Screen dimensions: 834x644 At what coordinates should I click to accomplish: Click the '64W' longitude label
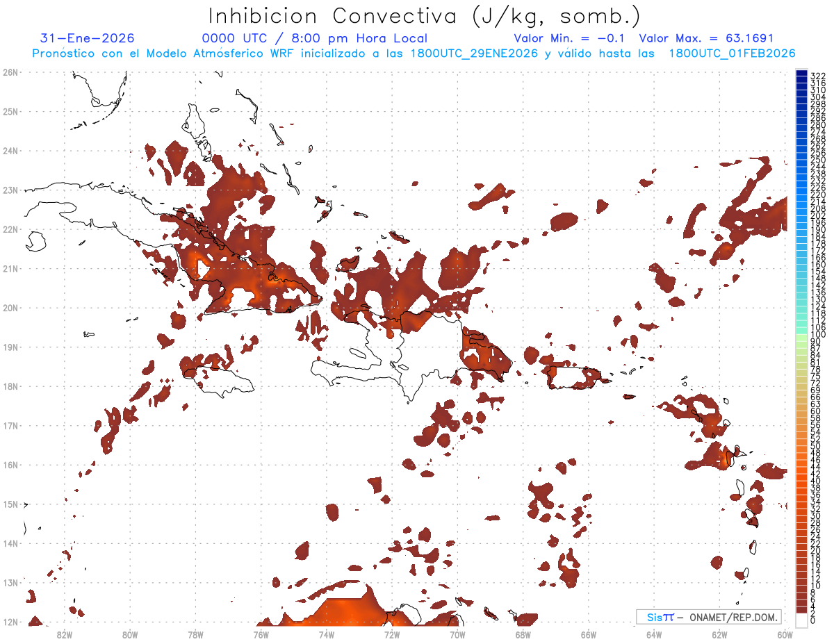(x=654, y=634)
